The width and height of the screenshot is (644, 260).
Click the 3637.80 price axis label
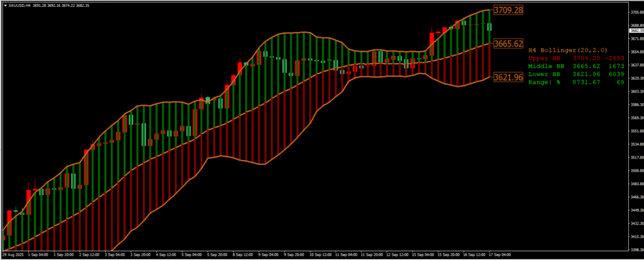[x=636, y=65]
